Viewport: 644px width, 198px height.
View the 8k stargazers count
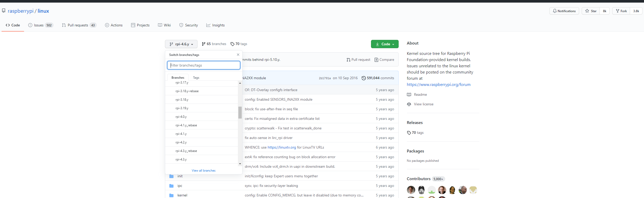coord(604,11)
